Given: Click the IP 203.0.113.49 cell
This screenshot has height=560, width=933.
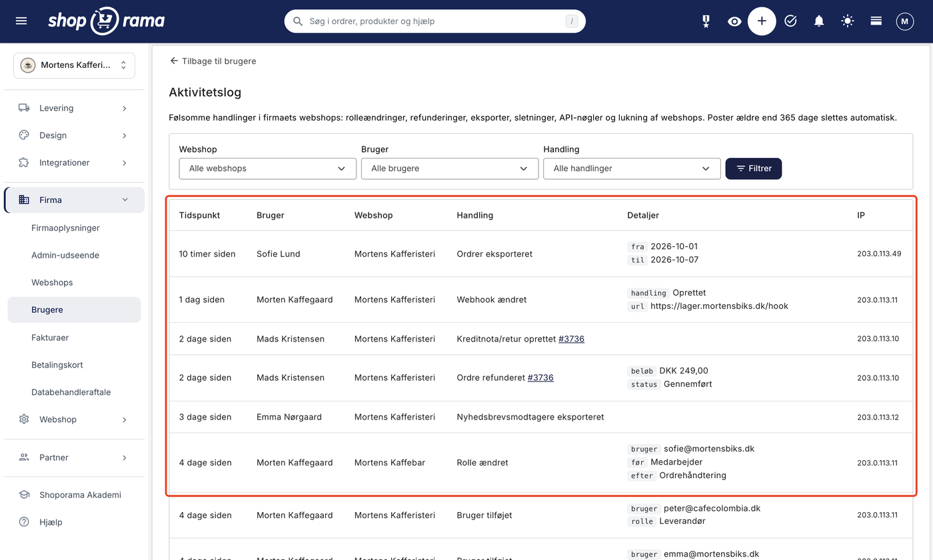Looking at the screenshot, I should 879,254.
